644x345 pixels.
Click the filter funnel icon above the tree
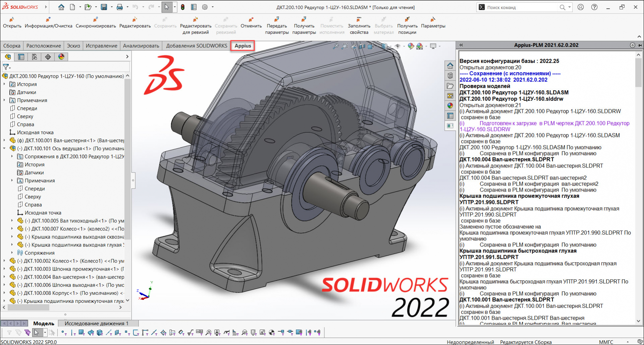pyautogui.click(x=6, y=67)
